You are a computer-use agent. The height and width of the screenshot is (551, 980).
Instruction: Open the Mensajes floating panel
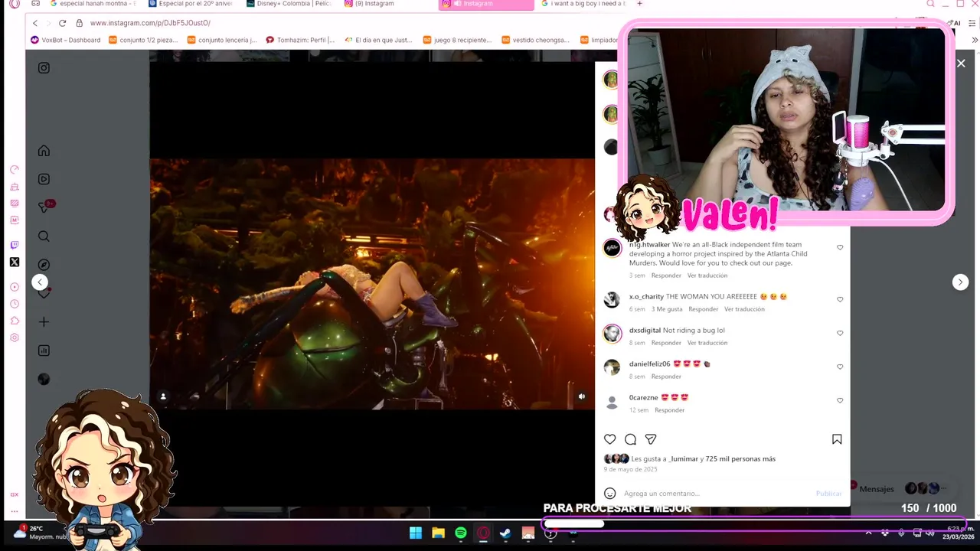tap(900, 488)
